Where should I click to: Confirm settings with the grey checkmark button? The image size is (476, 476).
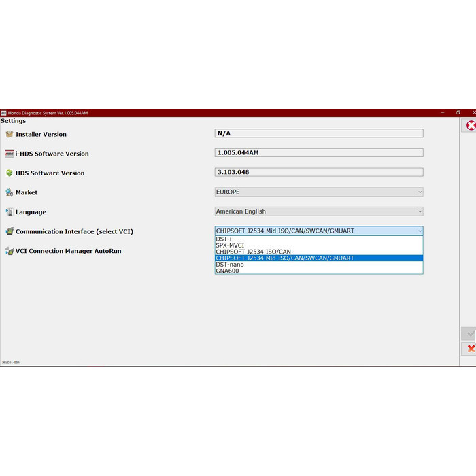pyautogui.click(x=470, y=333)
